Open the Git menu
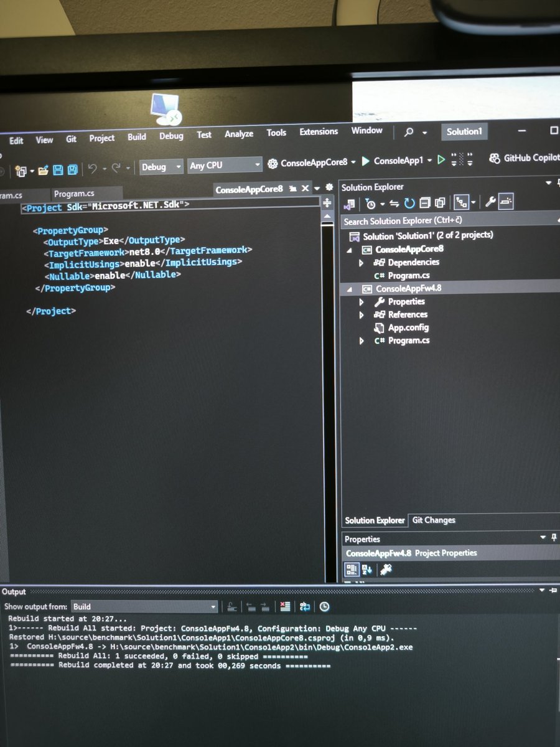This screenshot has width=560, height=747. 71,139
